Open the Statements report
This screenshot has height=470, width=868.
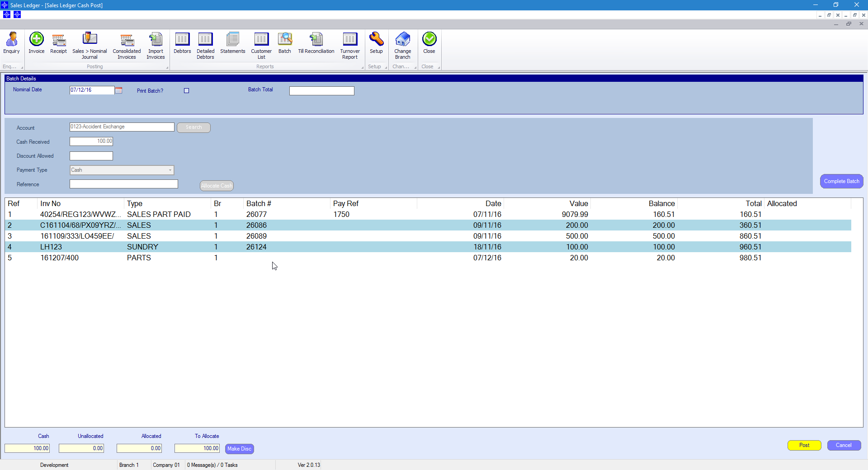(233, 43)
